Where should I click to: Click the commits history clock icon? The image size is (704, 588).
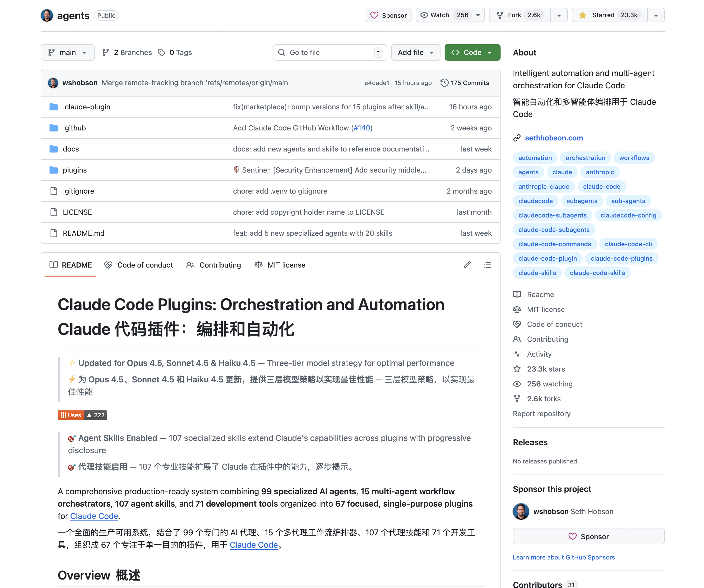point(444,83)
